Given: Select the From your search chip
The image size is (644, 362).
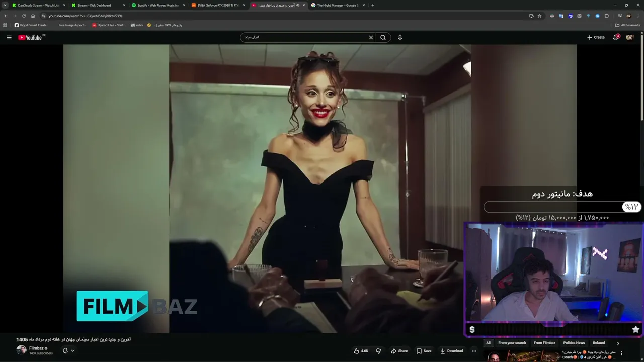Looking at the screenshot, I should [512, 343].
